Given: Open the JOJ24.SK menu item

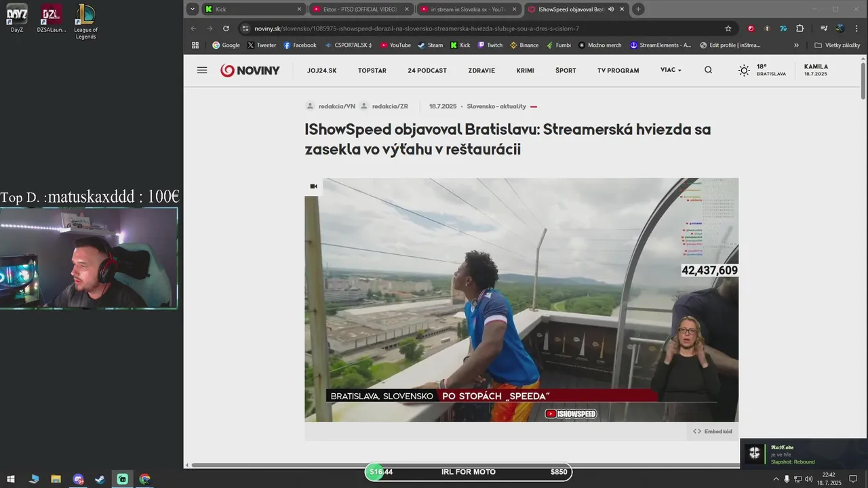Looking at the screenshot, I should (x=321, y=70).
